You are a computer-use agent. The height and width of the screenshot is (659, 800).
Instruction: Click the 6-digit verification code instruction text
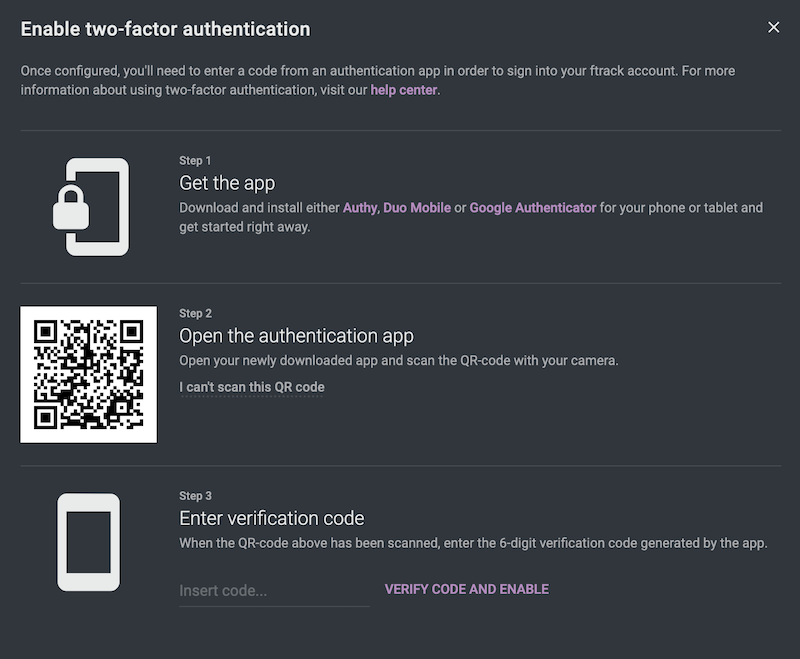(x=473, y=543)
